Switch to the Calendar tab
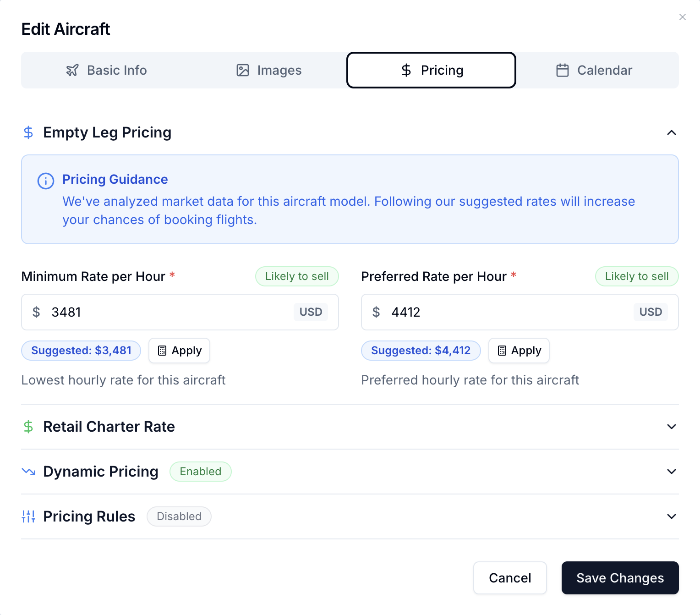 (x=594, y=70)
